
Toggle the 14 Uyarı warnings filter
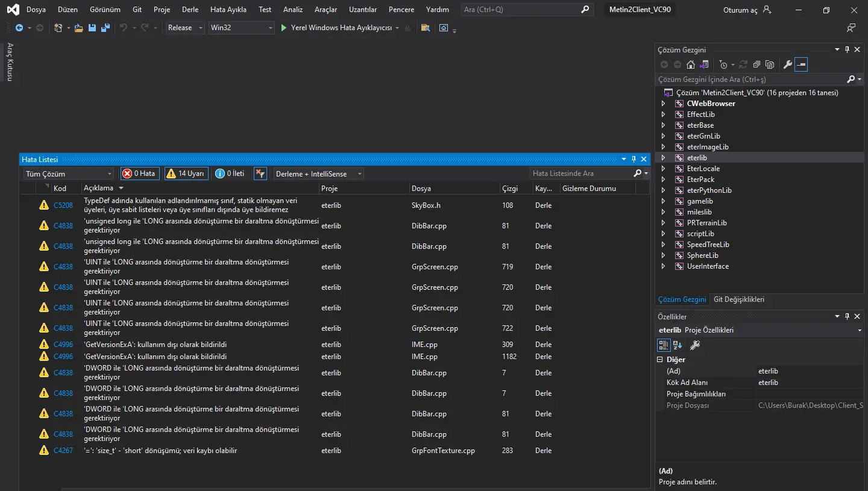(186, 174)
